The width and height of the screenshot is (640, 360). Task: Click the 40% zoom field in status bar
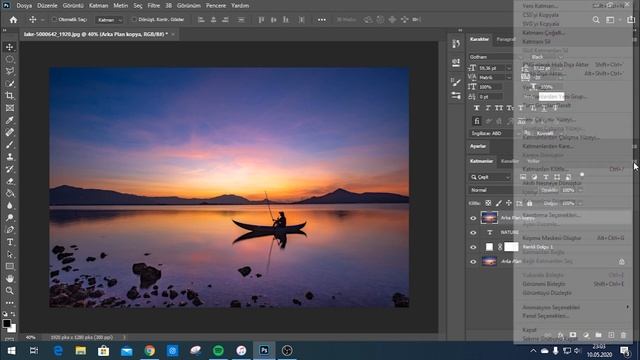click(x=30, y=338)
